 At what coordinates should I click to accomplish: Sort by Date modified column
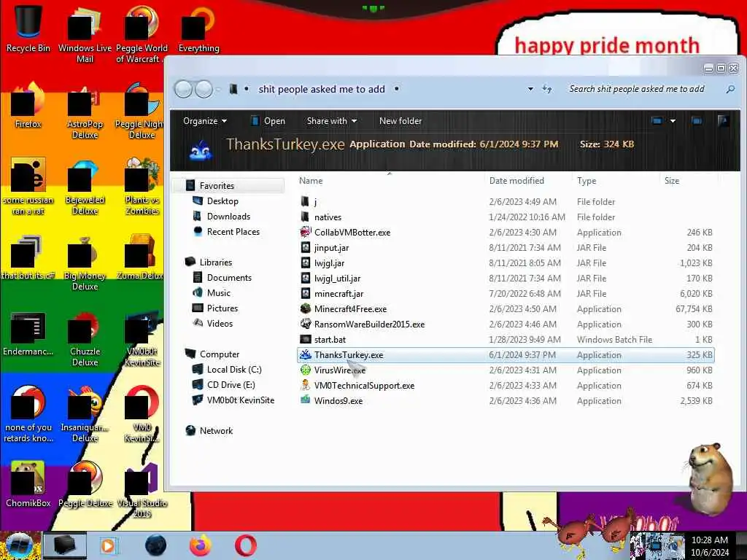(x=516, y=181)
